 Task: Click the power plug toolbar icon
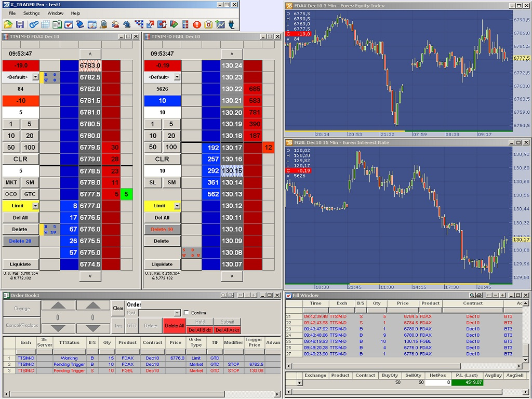point(232,24)
